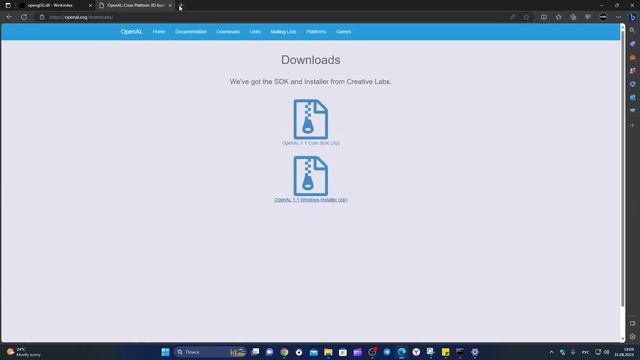Open the Mailing Lists nav item
The width and height of the screenshot is (640, 360).
tap(283, 32)
